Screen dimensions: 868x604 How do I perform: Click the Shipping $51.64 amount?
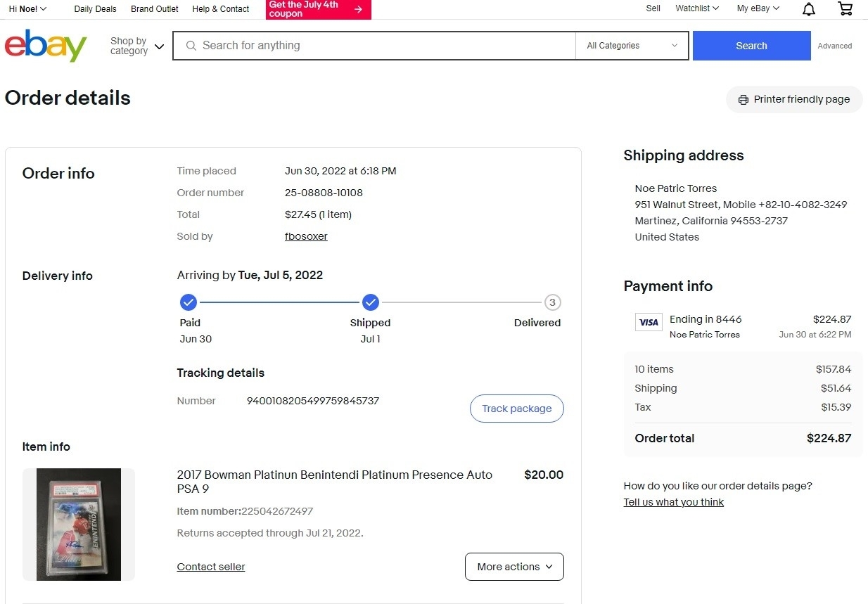(836, 388)
